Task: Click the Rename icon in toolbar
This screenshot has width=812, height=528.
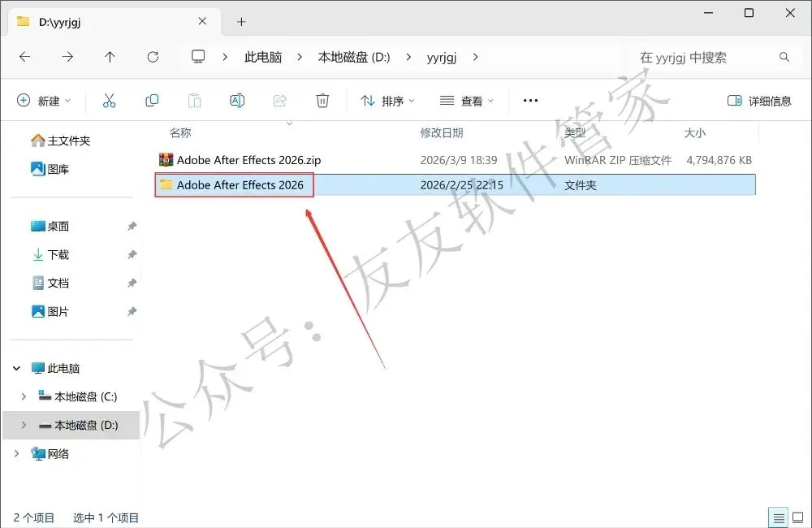Action: point(237,101)
